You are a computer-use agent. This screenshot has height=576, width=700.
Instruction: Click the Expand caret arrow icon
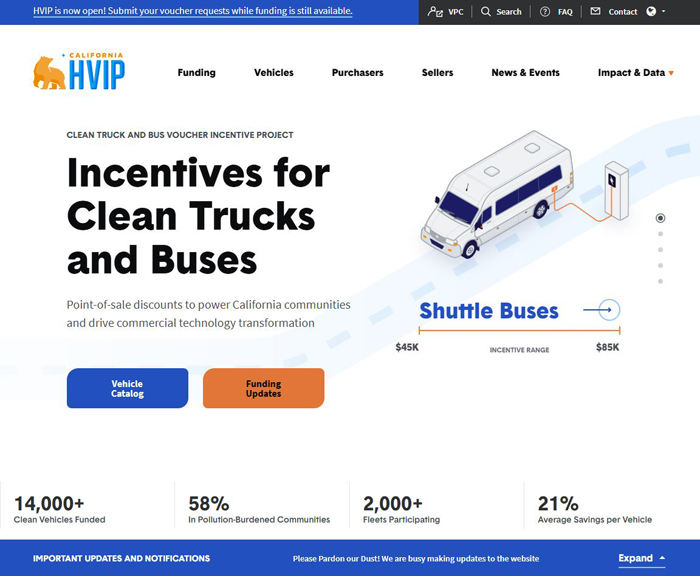[662, 558]
